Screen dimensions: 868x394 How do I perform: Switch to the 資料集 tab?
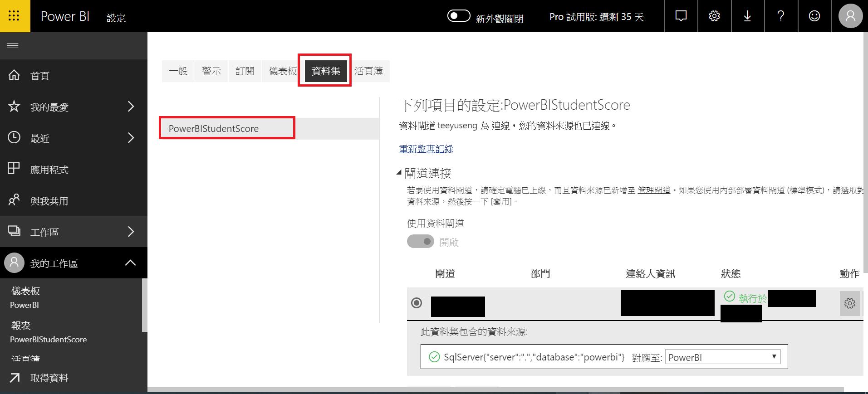326,71
